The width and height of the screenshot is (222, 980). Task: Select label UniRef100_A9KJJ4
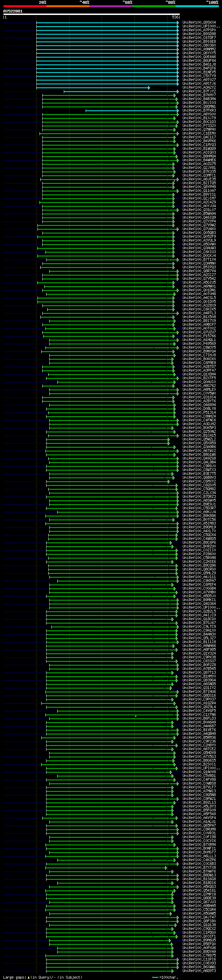click(199, 512)
